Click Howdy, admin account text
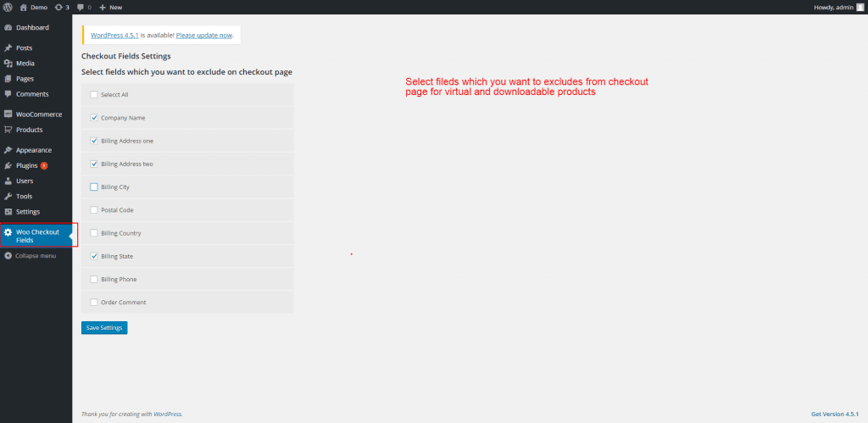 (834, 7)
